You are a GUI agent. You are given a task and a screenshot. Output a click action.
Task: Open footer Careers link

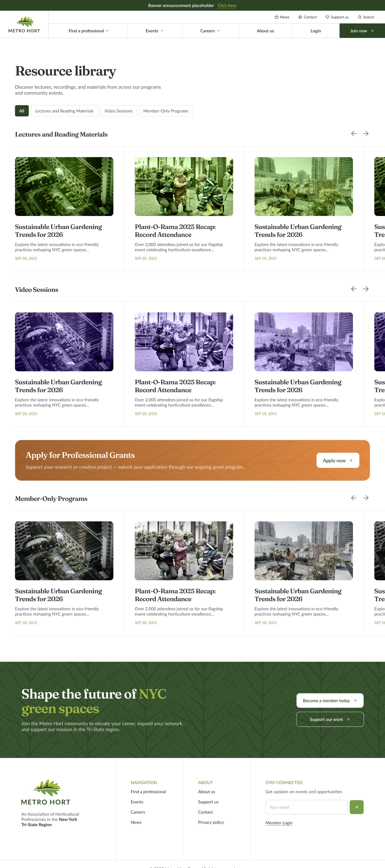click(x=138, y=812)
